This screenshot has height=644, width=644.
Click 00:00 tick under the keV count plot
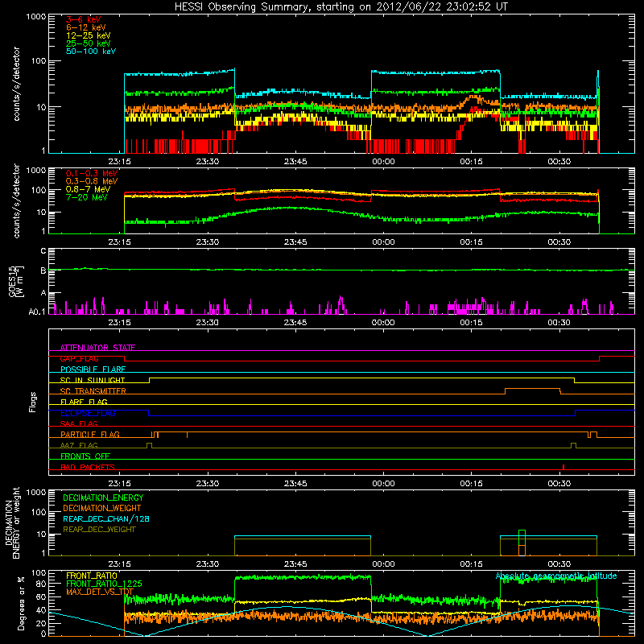(383, 162)
